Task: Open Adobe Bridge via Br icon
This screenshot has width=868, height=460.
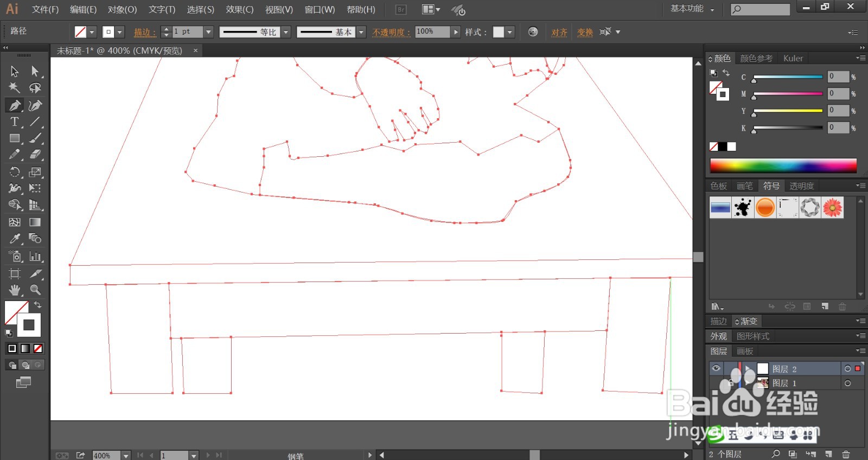Action: coord(401,10)
